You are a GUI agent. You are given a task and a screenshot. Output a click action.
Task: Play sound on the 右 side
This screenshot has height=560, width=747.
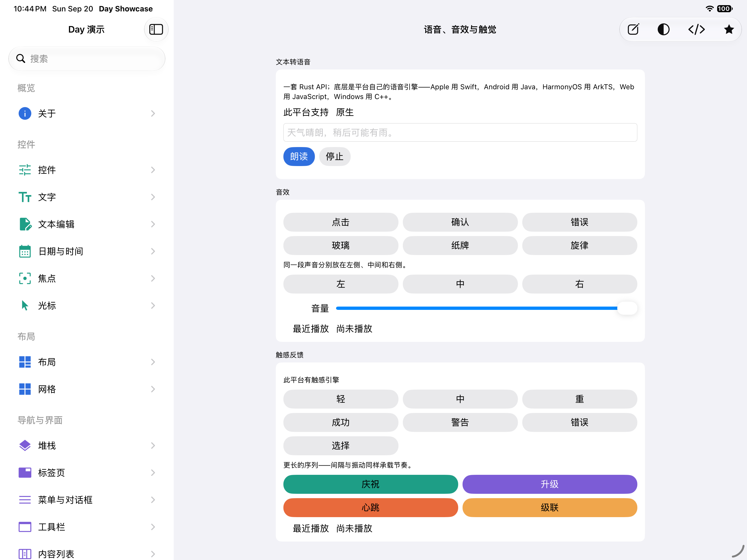coord(580,284)
